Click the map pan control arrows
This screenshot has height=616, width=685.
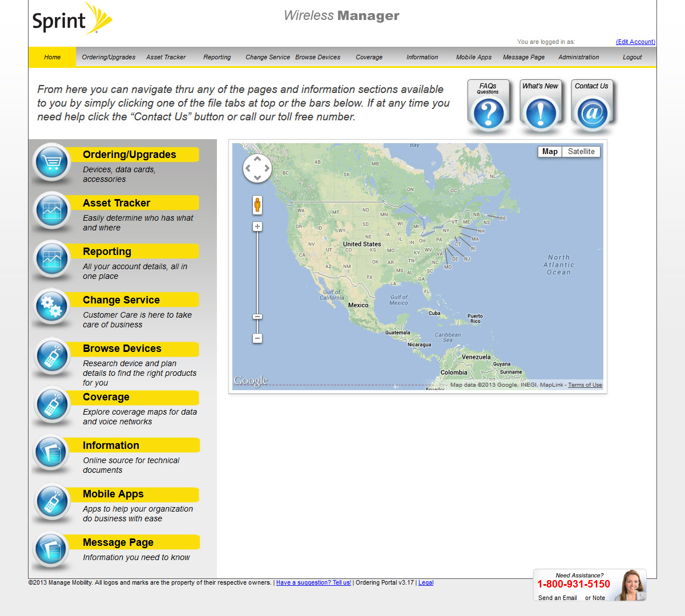tap(257, 168)
